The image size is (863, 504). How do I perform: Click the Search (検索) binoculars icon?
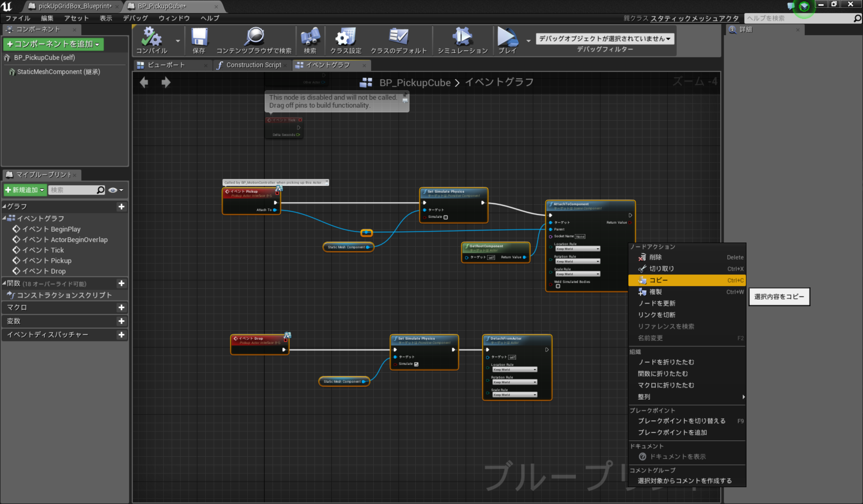tap(310, 37)
